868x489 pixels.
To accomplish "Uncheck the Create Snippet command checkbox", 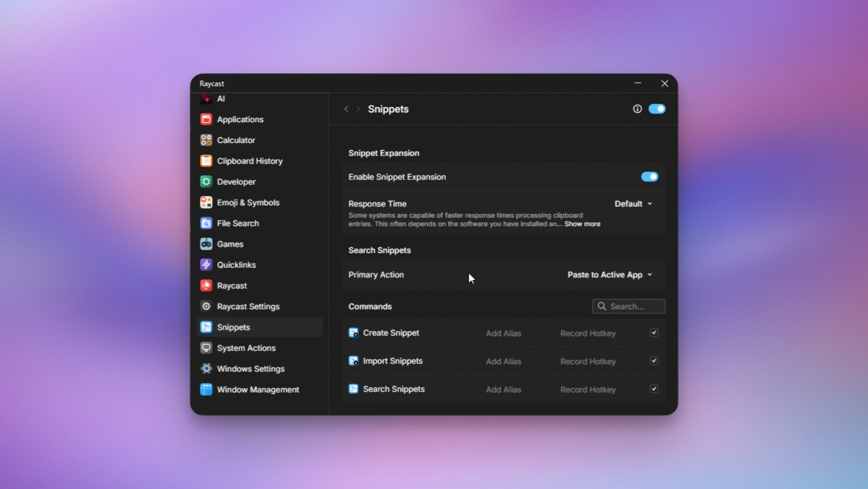I will pos(654,333).
